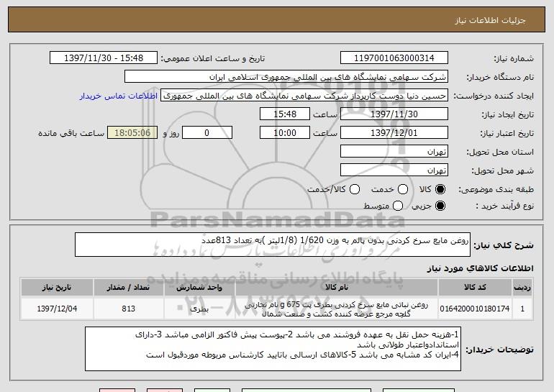
Task: Click the تاریخ نیاز column header
Action: click(57, 288)
